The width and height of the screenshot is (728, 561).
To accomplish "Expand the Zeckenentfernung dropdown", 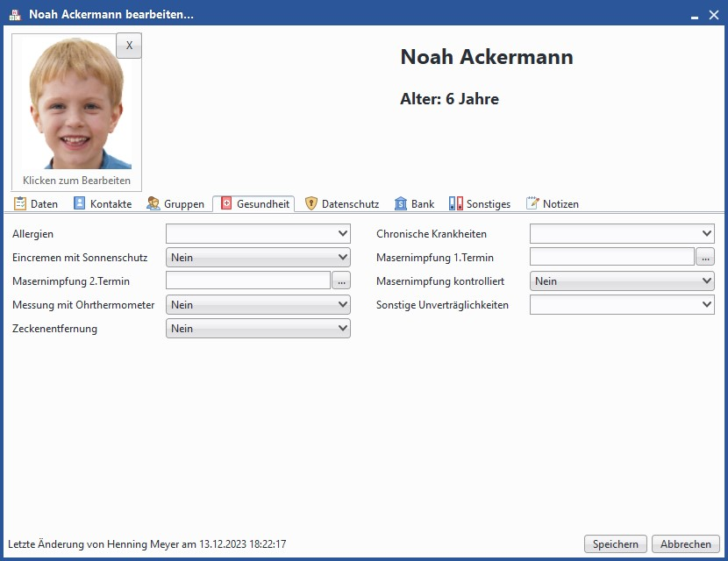I will pos(258,328).
